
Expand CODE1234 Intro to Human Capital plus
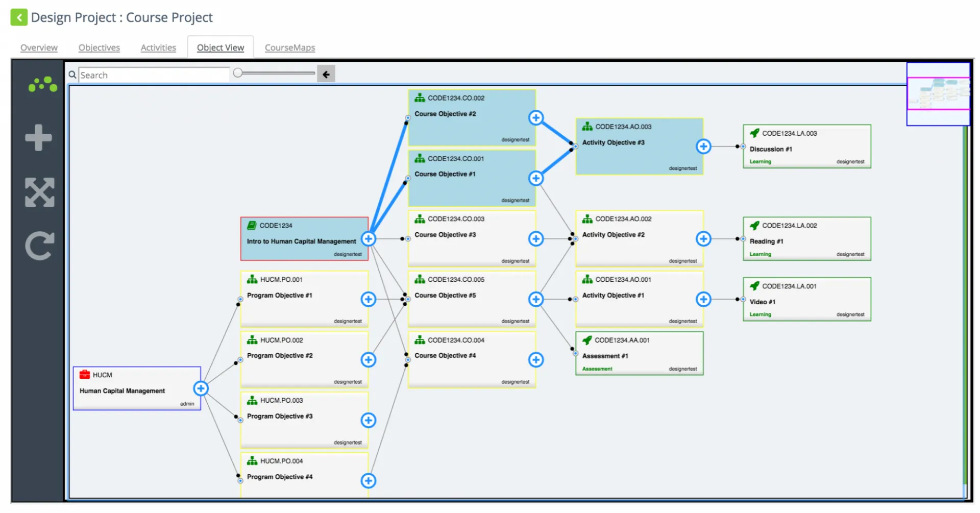(x=369, y=239)
